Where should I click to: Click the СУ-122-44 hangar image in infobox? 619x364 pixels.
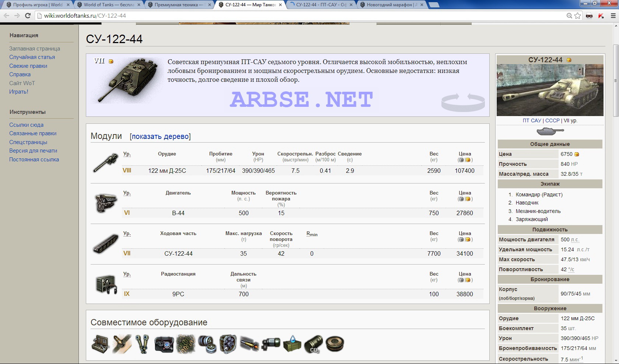pos(550,90)
